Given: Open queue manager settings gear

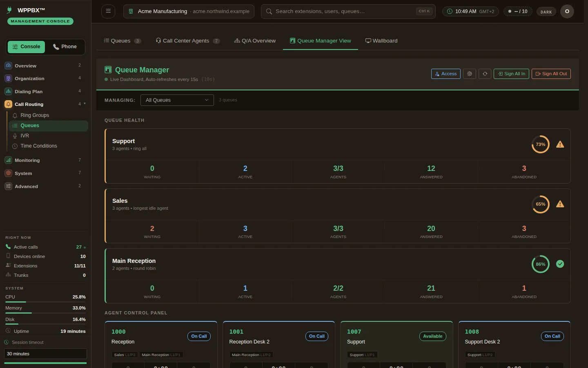Looking at the screenshot, I should 470,74.
